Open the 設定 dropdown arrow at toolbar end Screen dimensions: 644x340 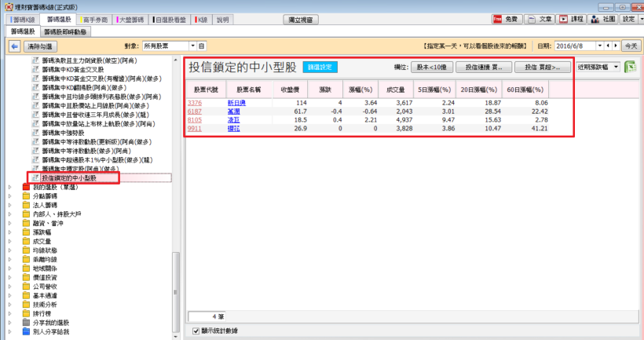point(641,19)
